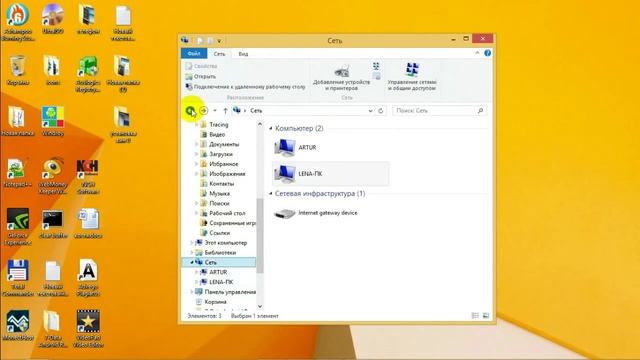Select the Корзина desktop icon
This screenshot has height=360, width=640.
(x=18, y=70)
